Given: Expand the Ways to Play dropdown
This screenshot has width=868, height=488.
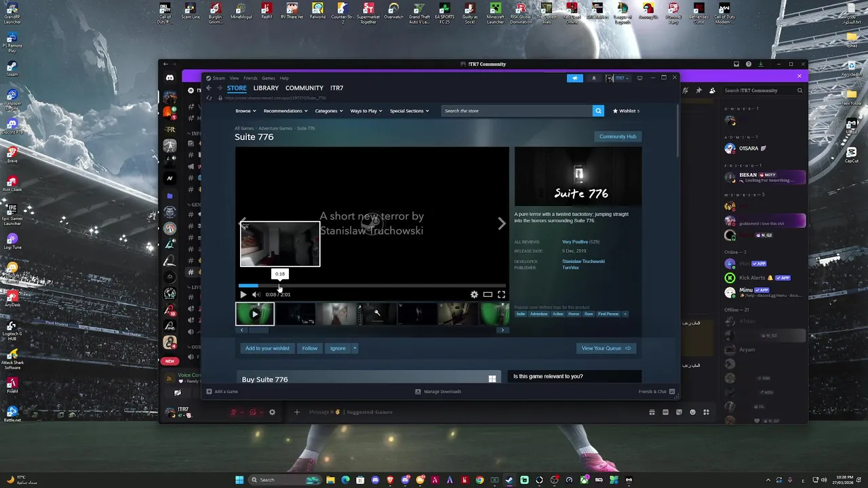Looking at the screenshot, I should click(x=366, y=110).
